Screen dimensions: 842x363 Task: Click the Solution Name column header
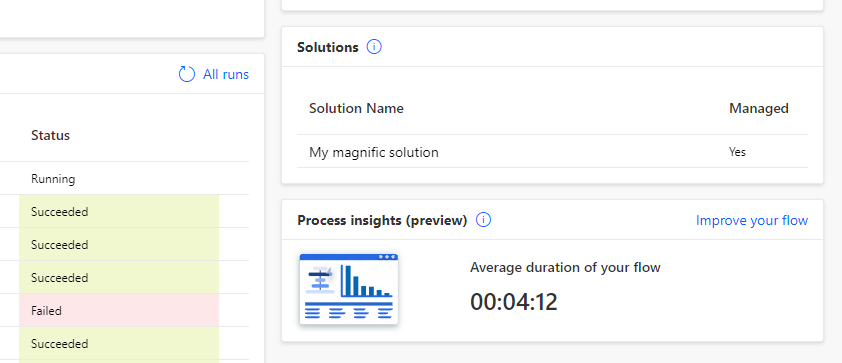pyautogui.click(x=356, y=108)
